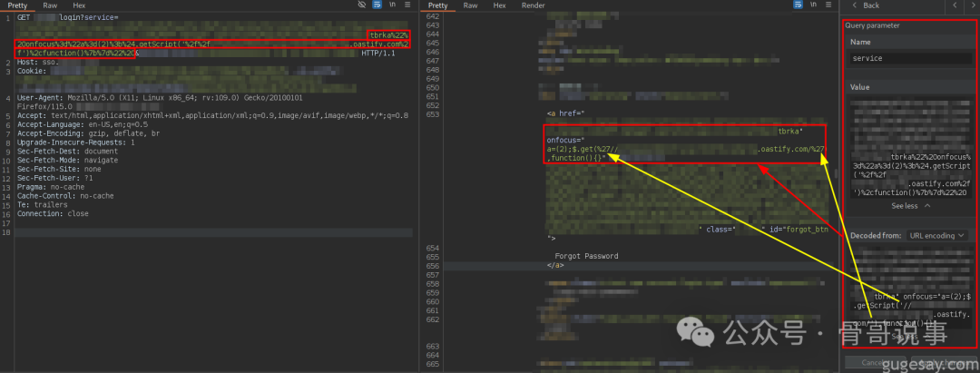Click the Te: trailers line
This screenshot has height=373, width=980.
point(42,204)
